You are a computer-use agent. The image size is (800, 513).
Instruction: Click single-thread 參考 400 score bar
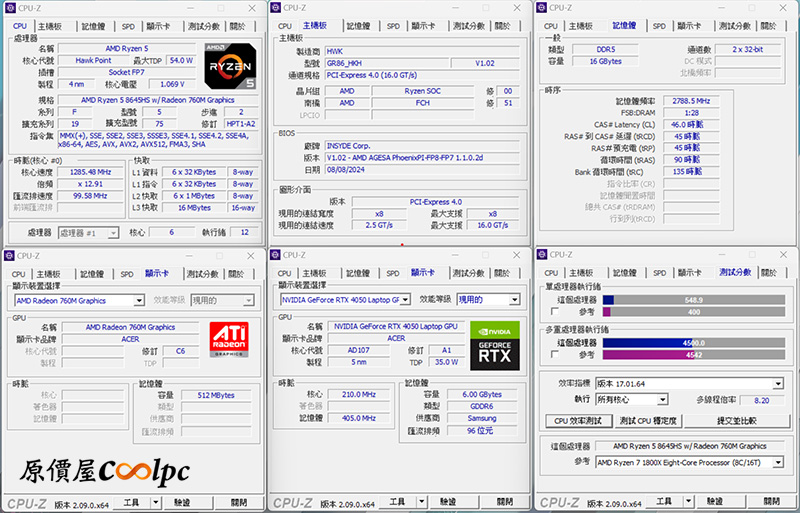click(694, 312)
